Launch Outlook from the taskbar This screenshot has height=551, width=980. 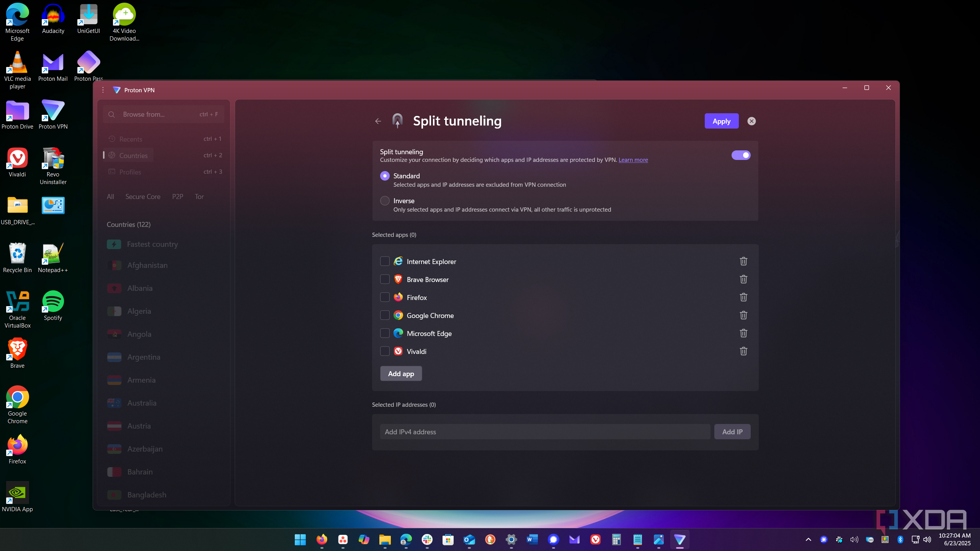pyautogui.click(x=469, y=540)
